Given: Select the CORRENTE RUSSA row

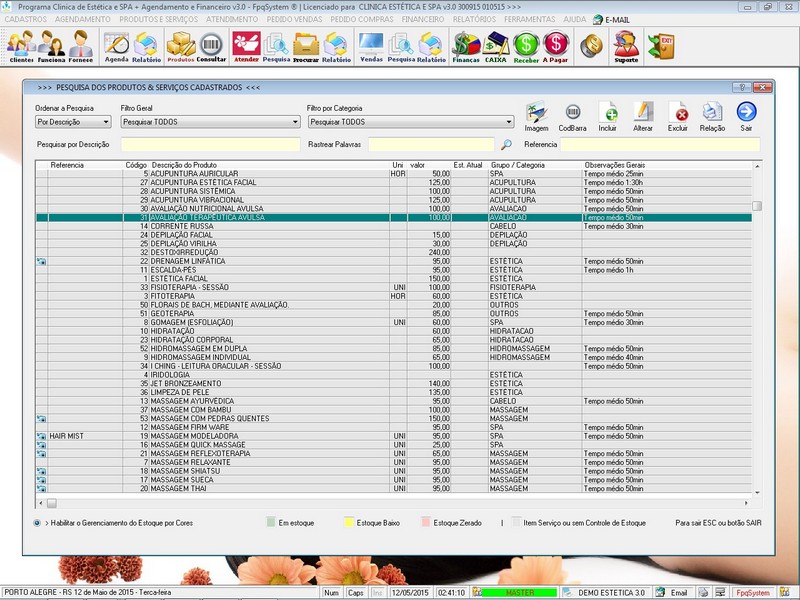Looking at the screenshot, I should [394, 226].
